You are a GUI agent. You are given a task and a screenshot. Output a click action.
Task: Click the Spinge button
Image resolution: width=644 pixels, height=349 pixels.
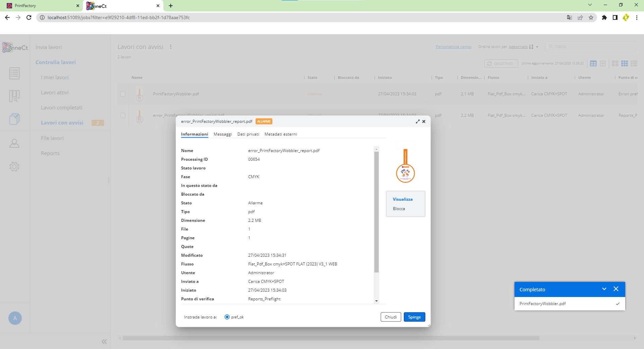[415, 317]
